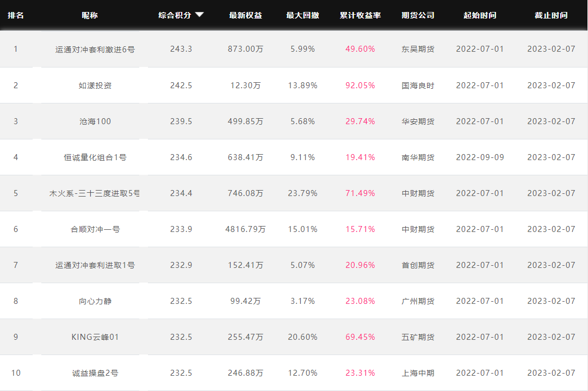This screenshot has height=391, width=588.
Task: Select start date 2022-09-09
Action: [480, 157]
